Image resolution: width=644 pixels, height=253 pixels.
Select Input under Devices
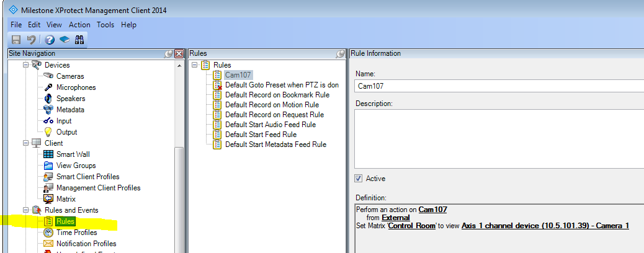click(x=64, y=121)
